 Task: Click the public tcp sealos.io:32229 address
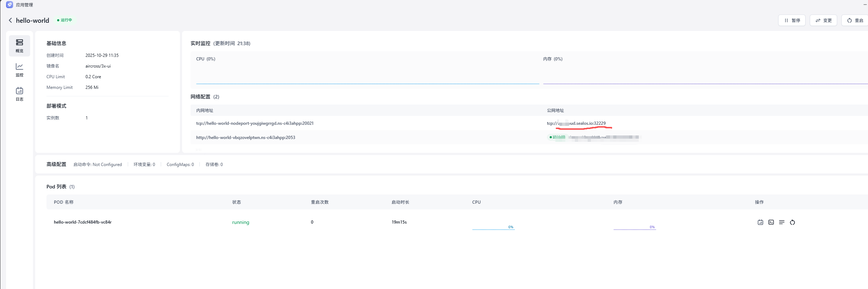click(576, 123)
